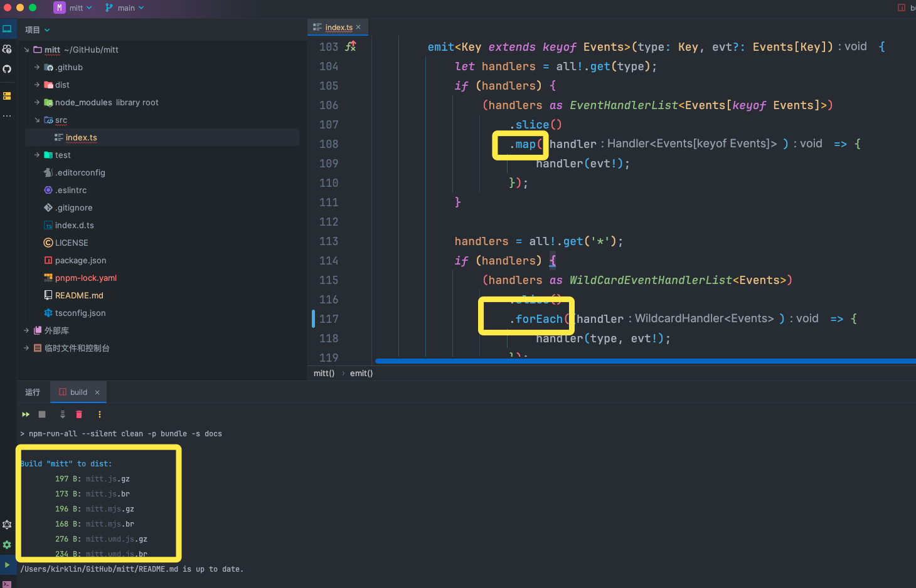
Task: Expand the node_modules library root folder
Action: tap(37, 102)
